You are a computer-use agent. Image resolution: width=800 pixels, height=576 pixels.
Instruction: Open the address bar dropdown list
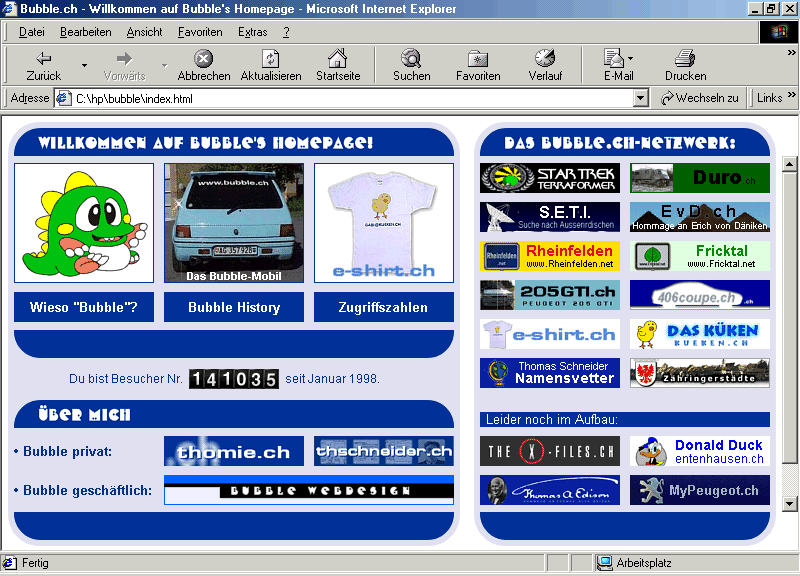[641, 99]
